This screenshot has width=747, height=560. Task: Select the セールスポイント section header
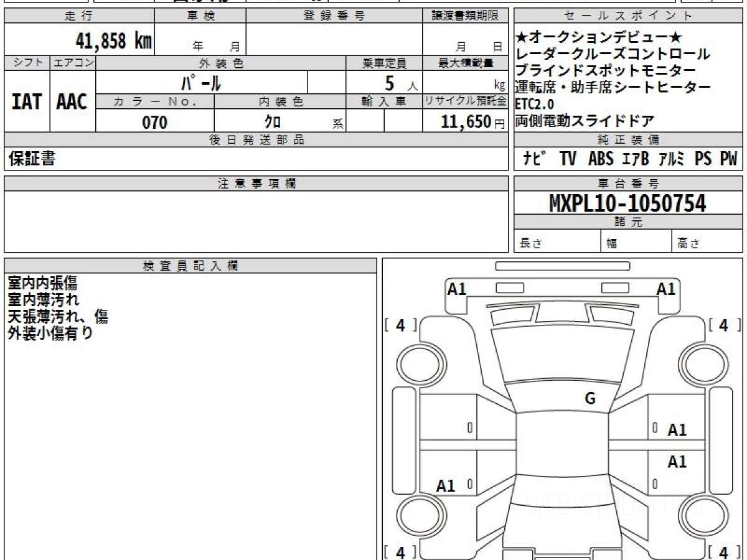[629, 16]
